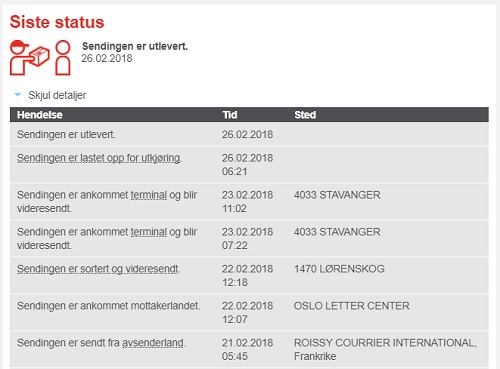Click the 'Sted' column header
Viewport: 500px width, 369px height.
pos(305,115)
